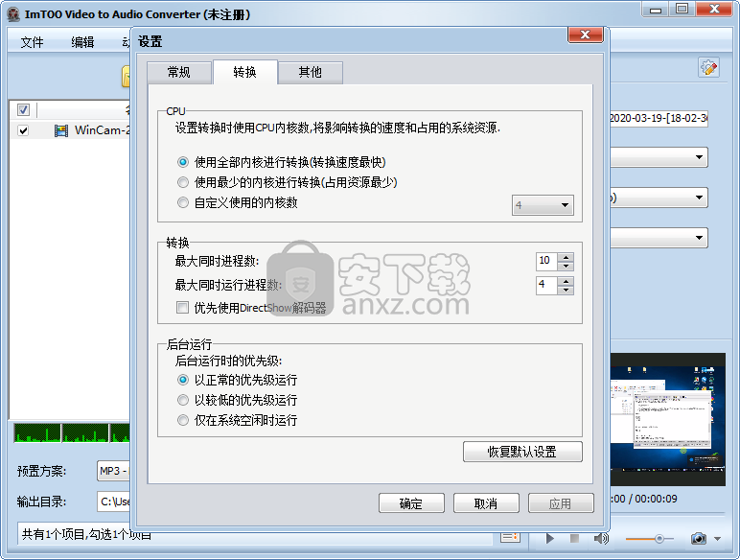Open the third dropdown in right panel
The height and width of the screenshot is (560, 740).
coord(659,238)
